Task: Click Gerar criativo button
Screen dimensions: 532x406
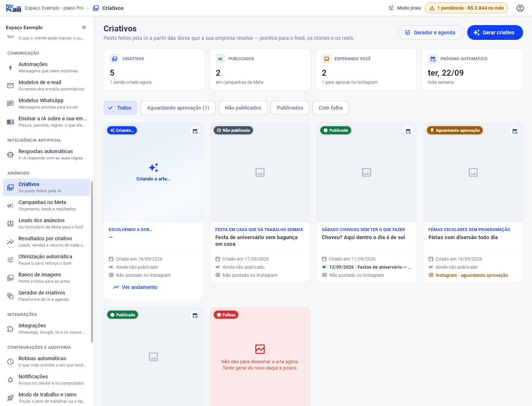Action: click(495, 32)
